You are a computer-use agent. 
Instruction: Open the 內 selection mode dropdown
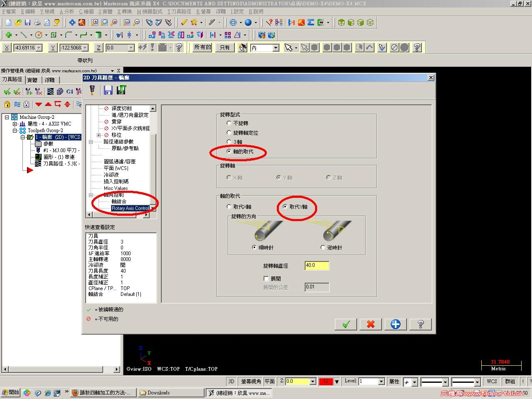[276, 48]
